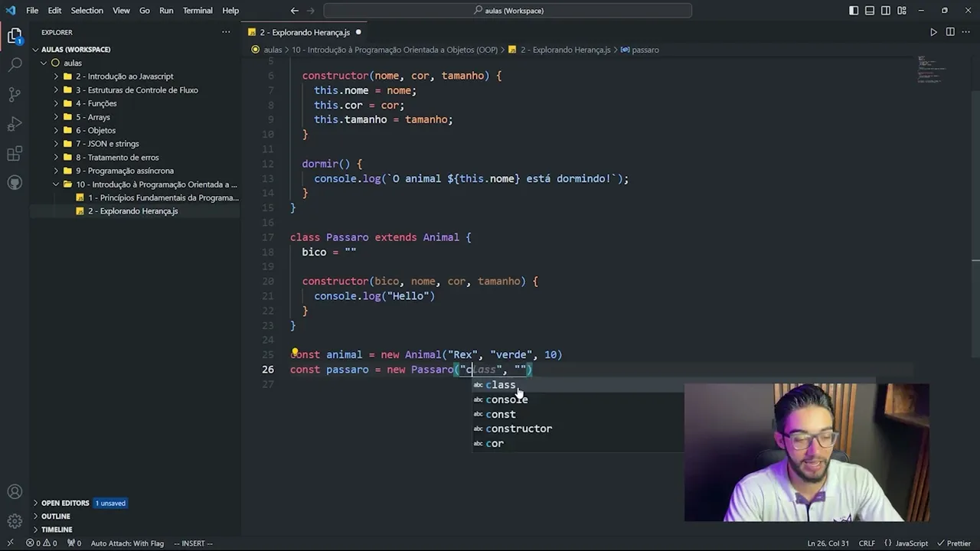Viewport: 980px width, 551px height.
Task: Go forward with the navigation arrow
Action: (312, 11)
